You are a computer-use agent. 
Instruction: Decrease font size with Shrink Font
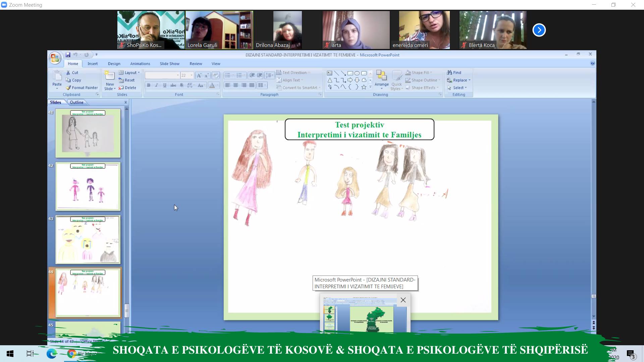coord(207,75)
